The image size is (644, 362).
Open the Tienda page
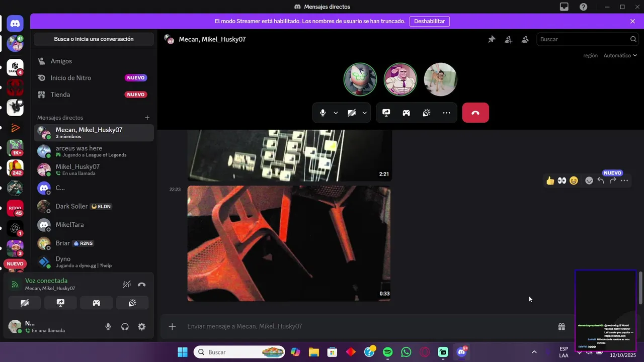click(x=94, y=95)
